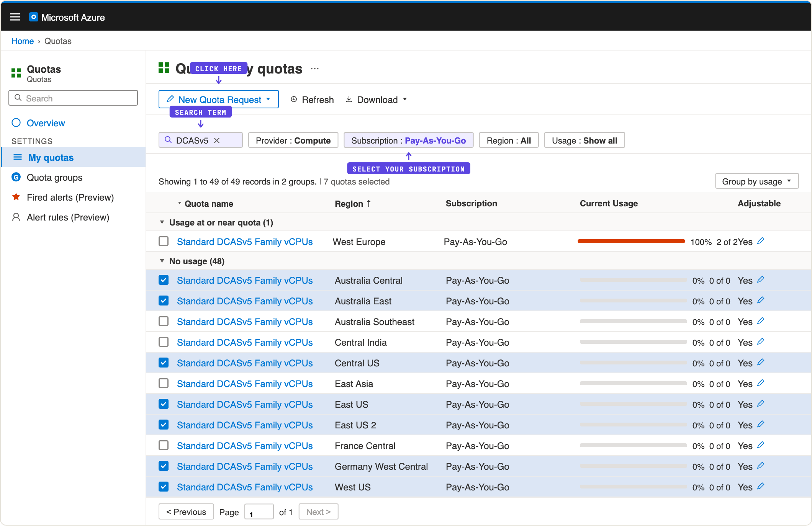The height and width of the screenshot is (526, 812).
Task: Click the Quotas green grid sidebar icon
Action: click(x=16, y=73)
